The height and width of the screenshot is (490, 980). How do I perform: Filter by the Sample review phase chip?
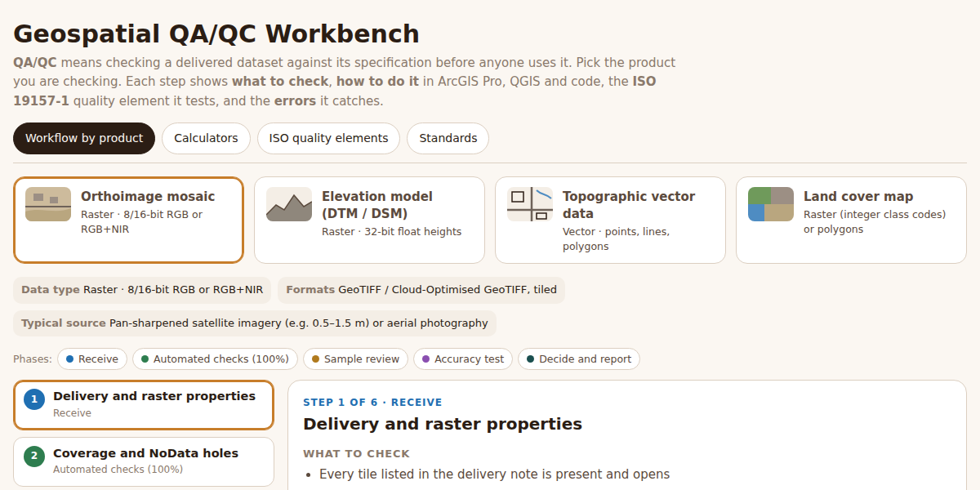coord(355,359)
